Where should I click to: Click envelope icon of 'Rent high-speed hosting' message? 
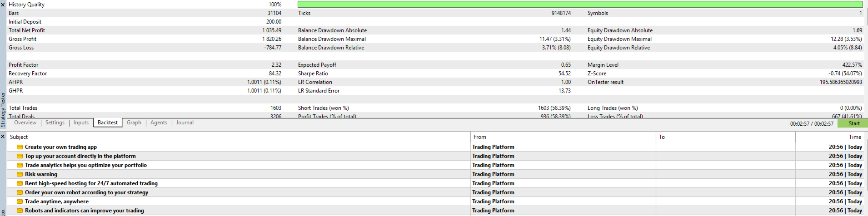(20, 183)
